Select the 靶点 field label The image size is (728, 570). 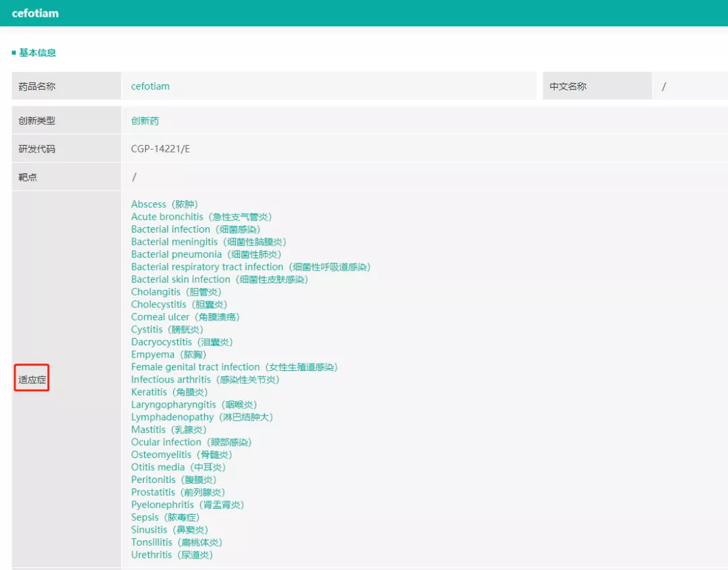[x=28, y=177]
